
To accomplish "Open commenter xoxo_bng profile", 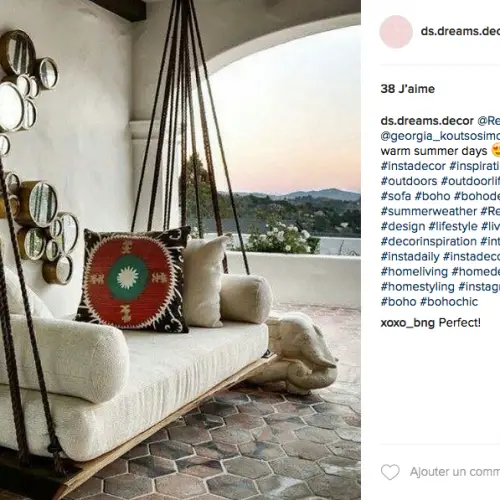I will click(408, 323).
